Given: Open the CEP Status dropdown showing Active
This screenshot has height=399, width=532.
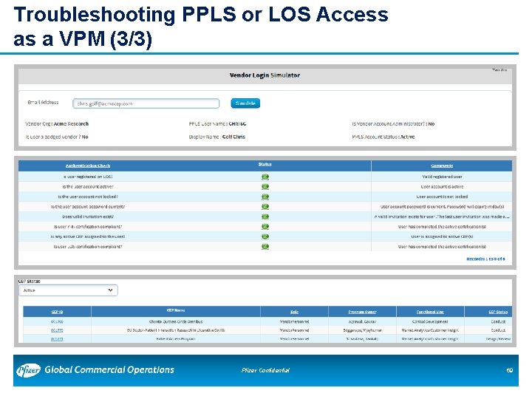Looking at the screenshot, I should click(x=68, y=290).
